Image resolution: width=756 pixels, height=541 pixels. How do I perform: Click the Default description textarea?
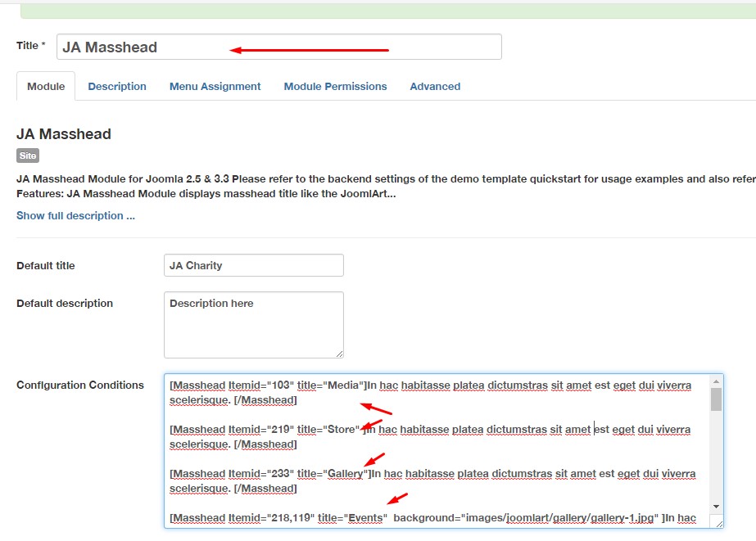(x=254, y=325)
